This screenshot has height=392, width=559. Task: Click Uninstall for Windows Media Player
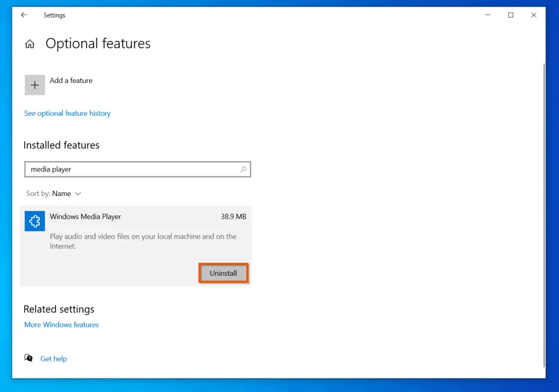[x=223, y=273]
